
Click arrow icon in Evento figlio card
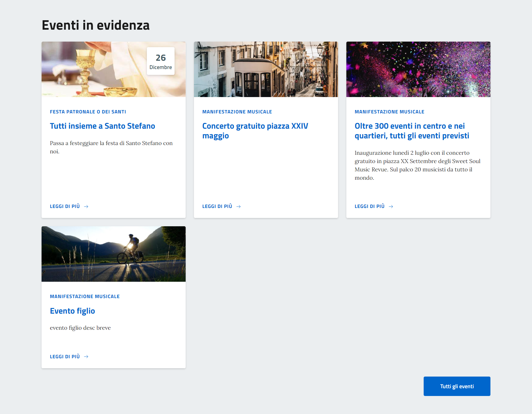click(86, 357)
